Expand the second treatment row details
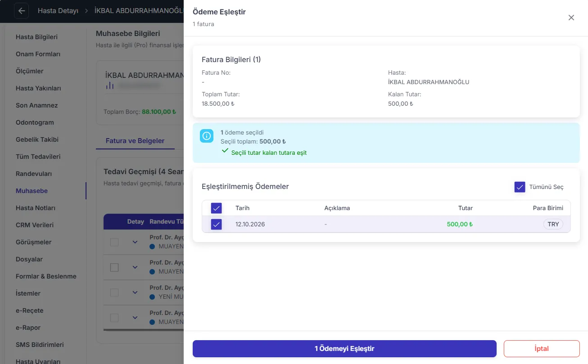Viewport: 588px width, 364px height. point(135,267)
